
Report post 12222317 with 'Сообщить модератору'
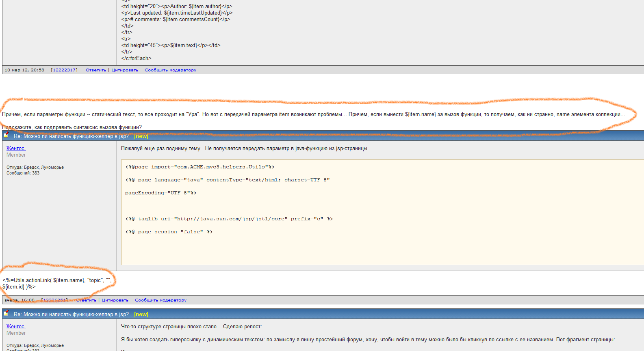(170, 70)
